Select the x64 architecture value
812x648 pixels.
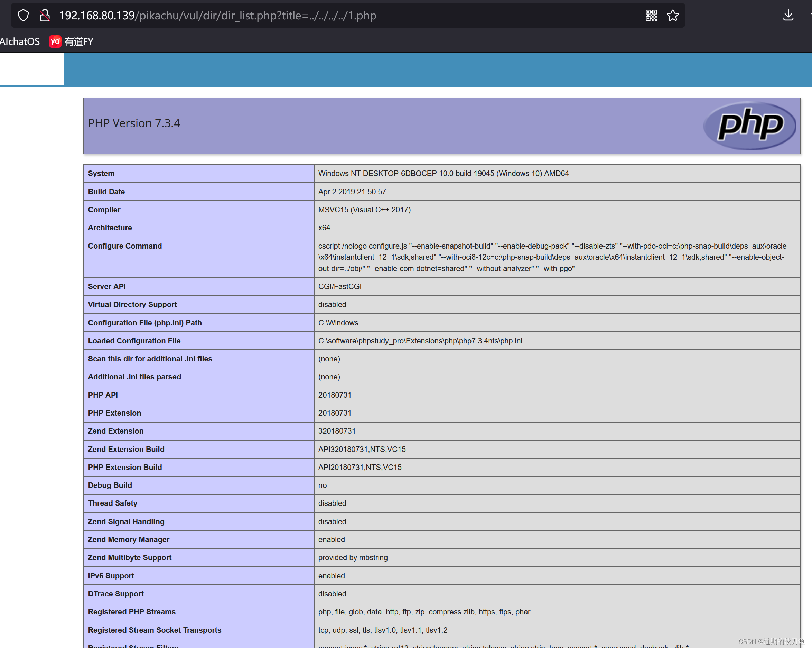tap(324, 228)
